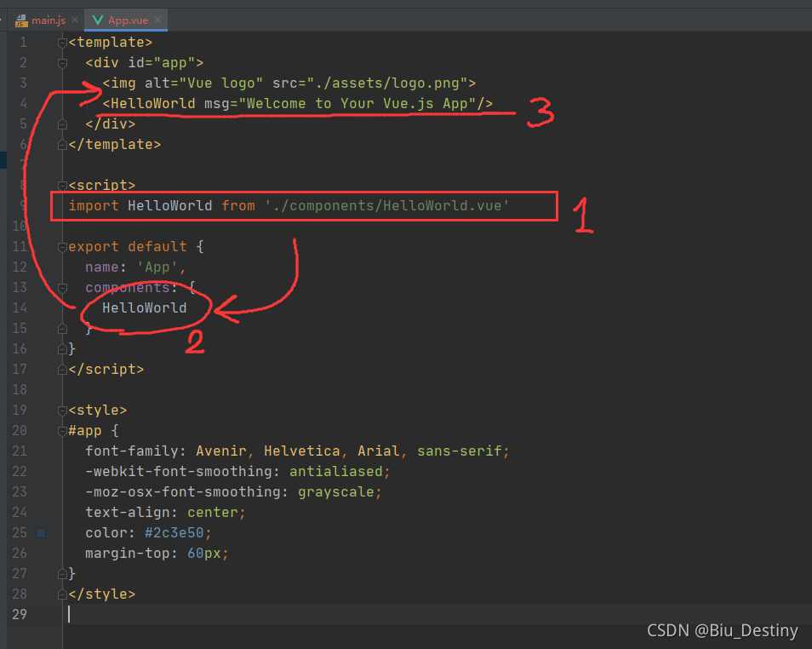Click the #2c3e50 color value text
This screenshot has height=649, width=812.
coord(174,533)
